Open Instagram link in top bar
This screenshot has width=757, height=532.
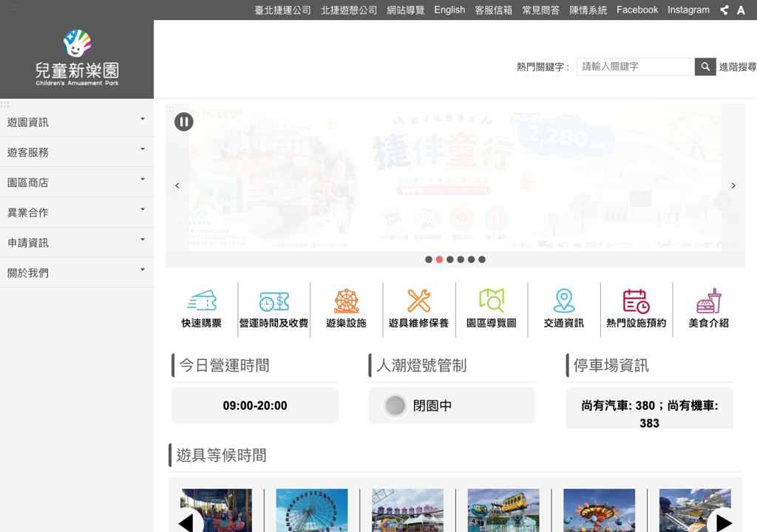point(688,10)
